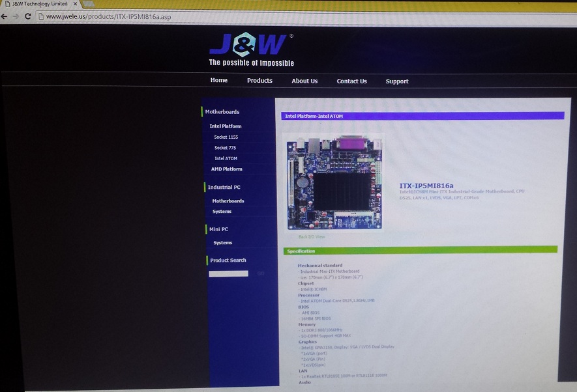
Task: Click the 'Chipset' spec heading
Action: click(306, 283)
